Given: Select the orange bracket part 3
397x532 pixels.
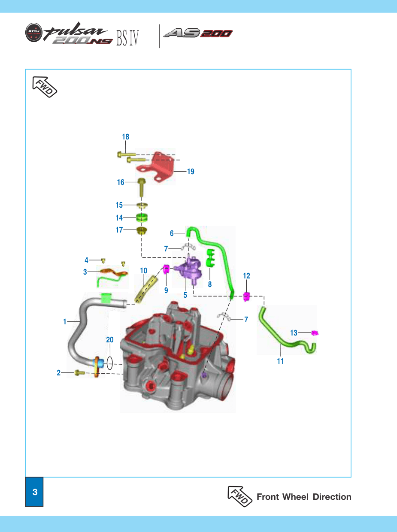Looking at the screenshot, I should tap(115, 272).
